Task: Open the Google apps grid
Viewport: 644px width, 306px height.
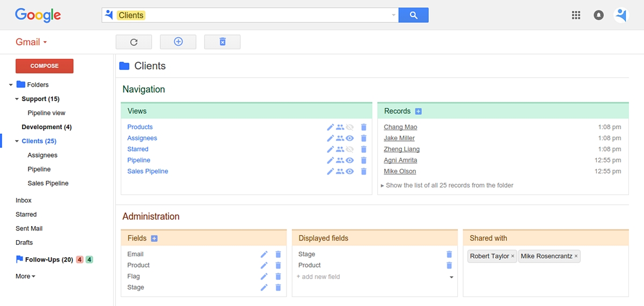Action: tap(576, 15)
